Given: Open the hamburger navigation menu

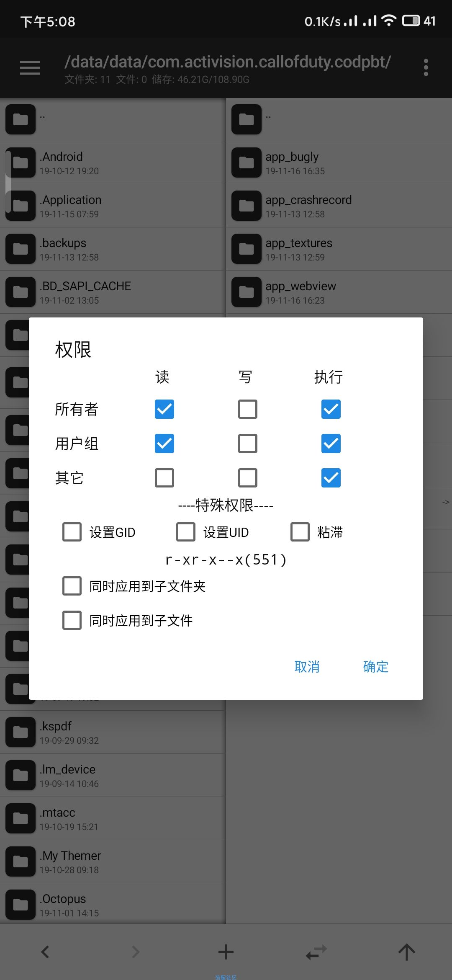Looking at the screenshot, I should 30,68.
